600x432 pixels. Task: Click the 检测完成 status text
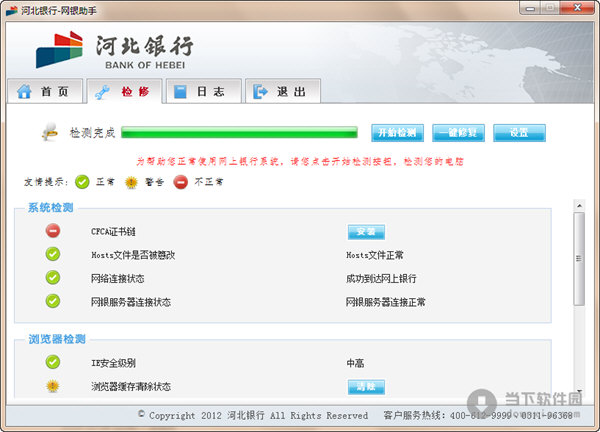coord(93,133)
